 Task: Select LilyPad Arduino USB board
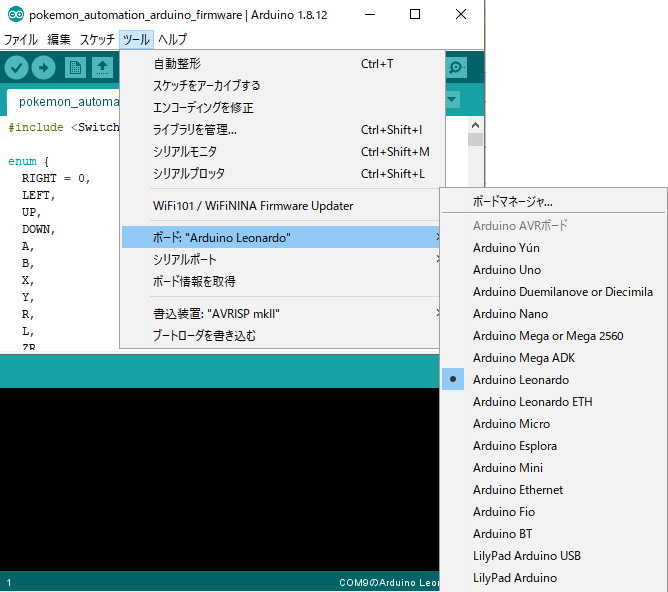click(554, 556)
